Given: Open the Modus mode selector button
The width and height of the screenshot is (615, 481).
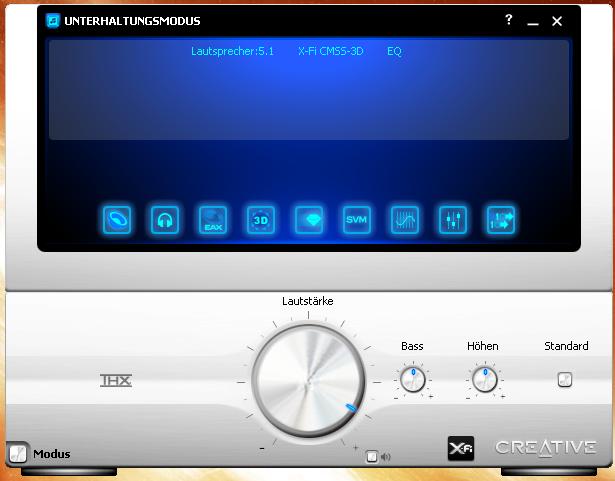Looking at the screenshot, I should (17, 454).
